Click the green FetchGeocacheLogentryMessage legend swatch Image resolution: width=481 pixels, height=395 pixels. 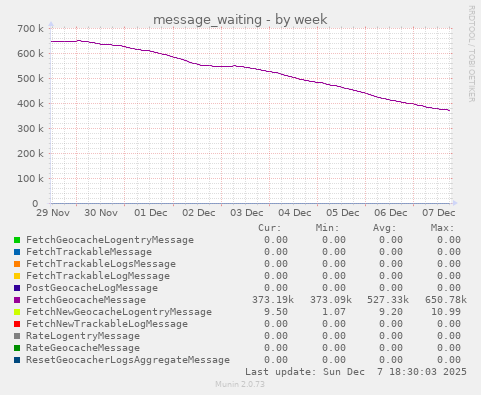(17, 240)
